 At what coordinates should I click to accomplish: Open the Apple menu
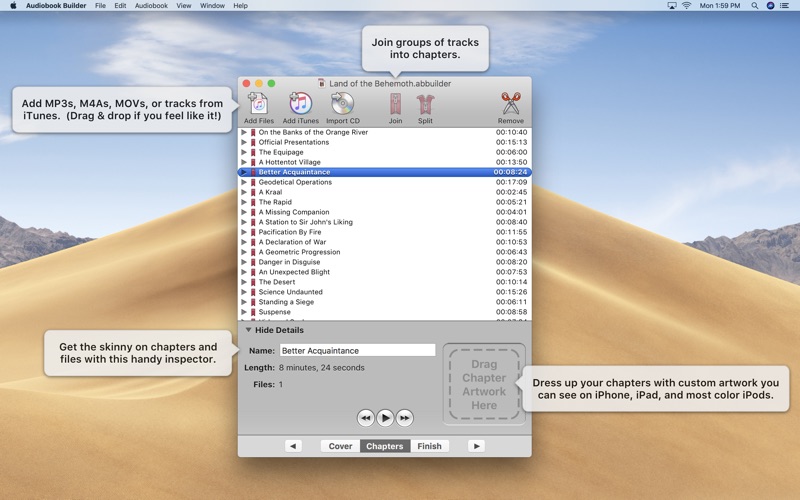click(x=13, y=6)
